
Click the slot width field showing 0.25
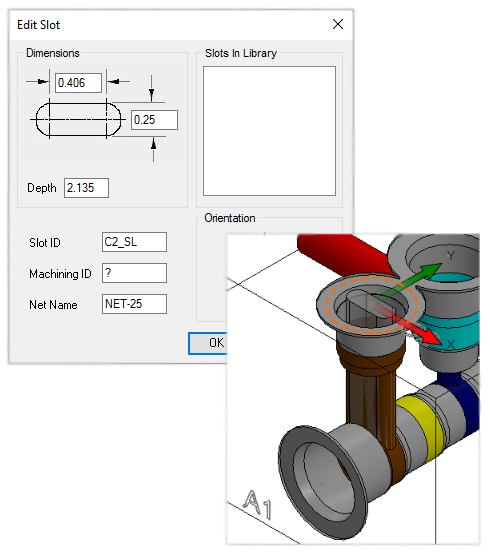click(154, 120)
